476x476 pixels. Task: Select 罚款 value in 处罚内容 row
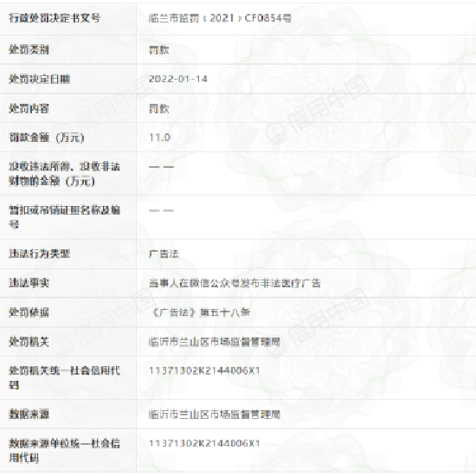158,109
